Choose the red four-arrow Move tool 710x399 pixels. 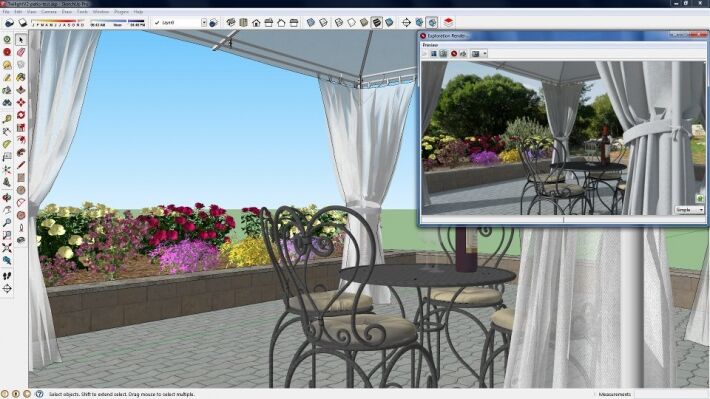(x=21, y=103)
